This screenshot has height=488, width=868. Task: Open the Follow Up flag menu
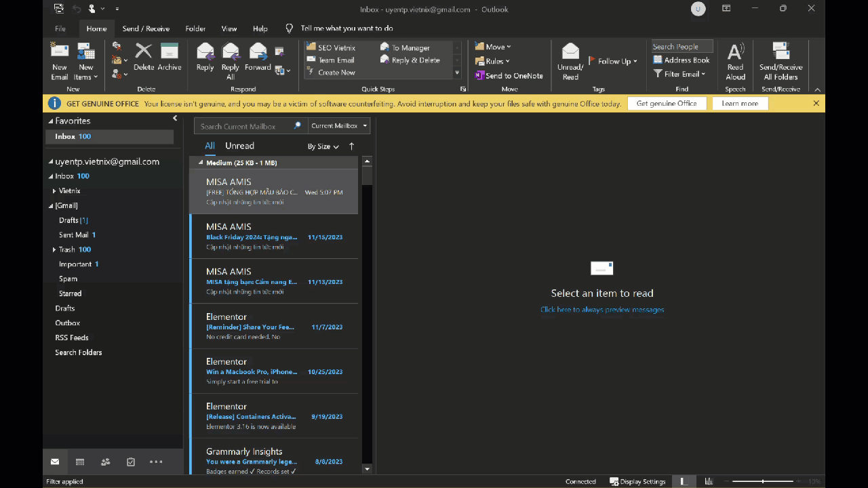coord(612,61)
